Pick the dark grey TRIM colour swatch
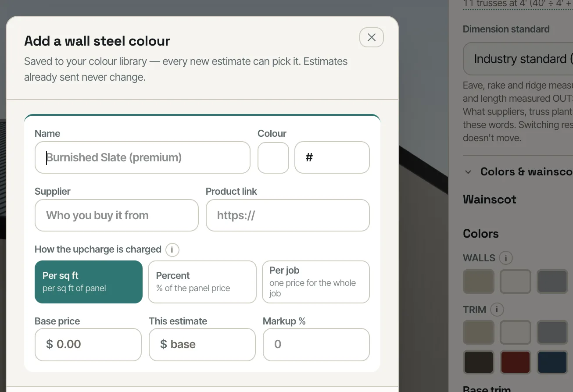Screen dimensions: 573x392 [x=552, y=332]
